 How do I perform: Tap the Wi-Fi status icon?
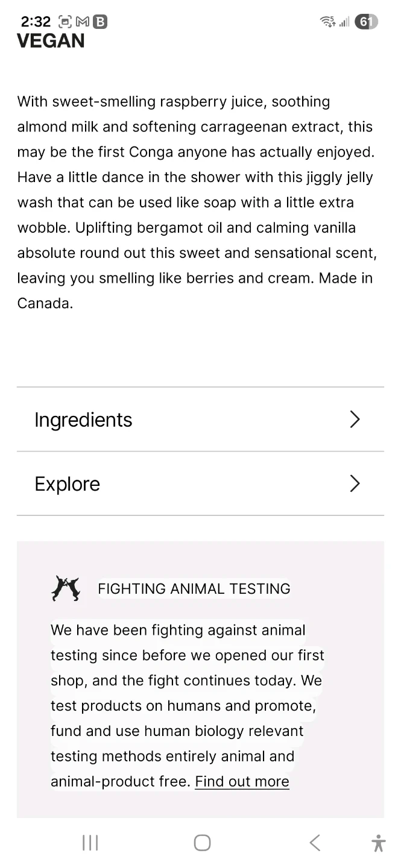[x=327, y=22]
